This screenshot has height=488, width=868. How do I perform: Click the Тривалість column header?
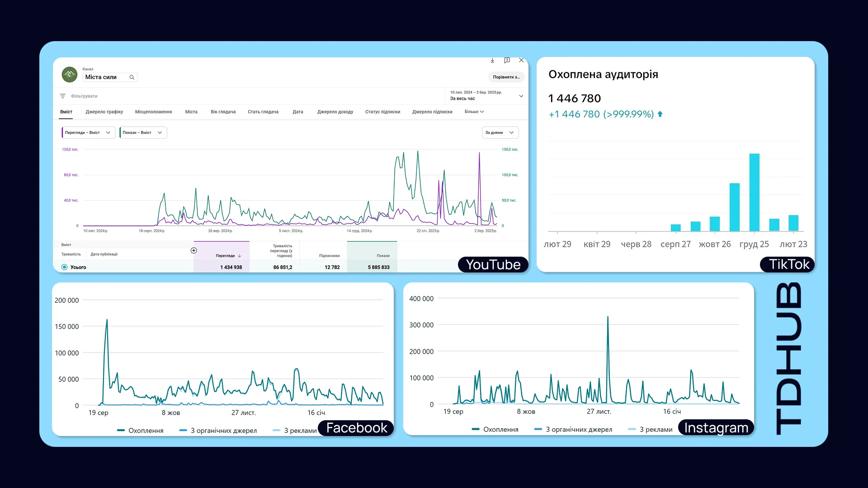pyautogui.click(x=71, y=254)
